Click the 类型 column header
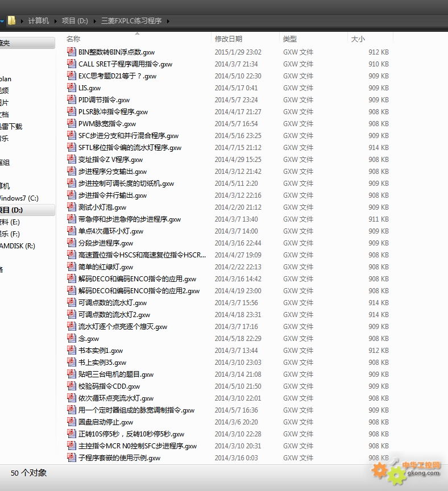The image size is (448, 491). point(290,39)
